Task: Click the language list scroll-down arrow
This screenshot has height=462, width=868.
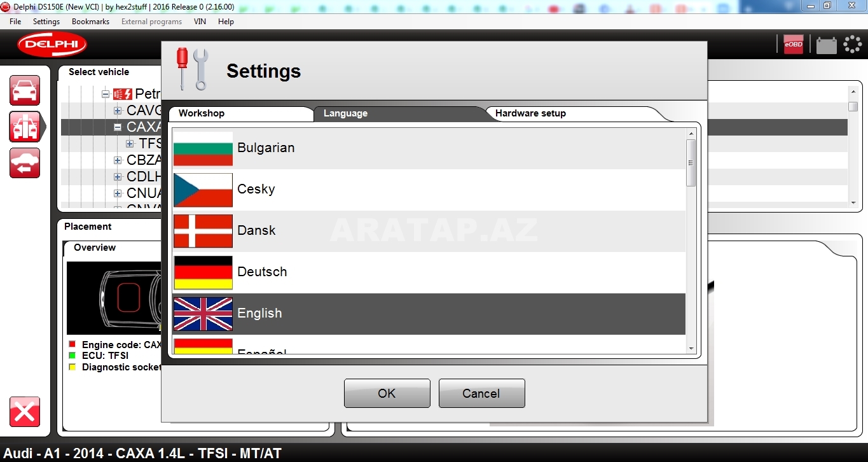Action: 691,348
